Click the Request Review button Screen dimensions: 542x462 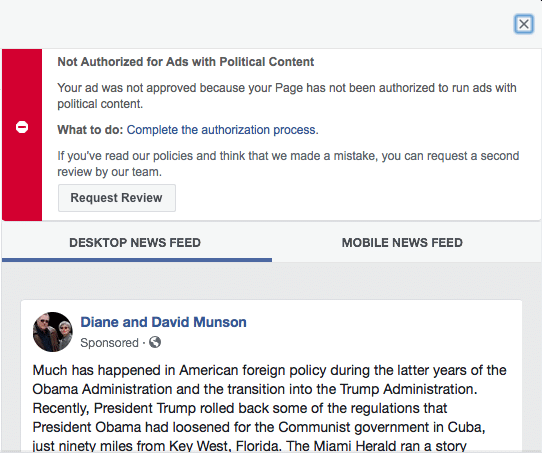point(117,198)
